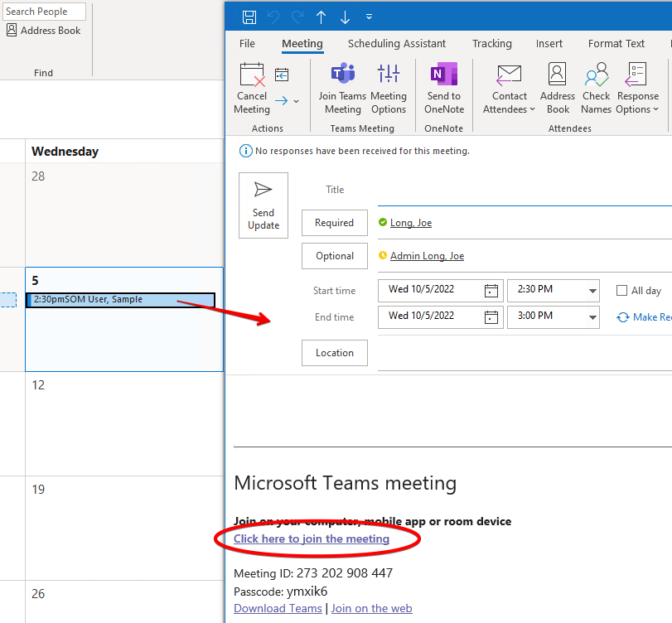Click the Search People input field
The image size is (672, 623).
click(x=43, y=12)
